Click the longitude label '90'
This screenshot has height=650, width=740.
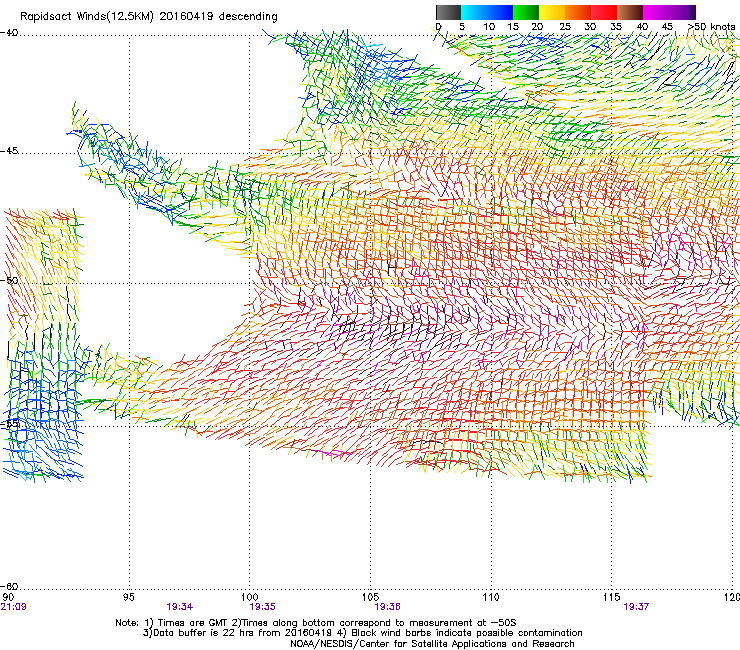click(x=8, y=597)
